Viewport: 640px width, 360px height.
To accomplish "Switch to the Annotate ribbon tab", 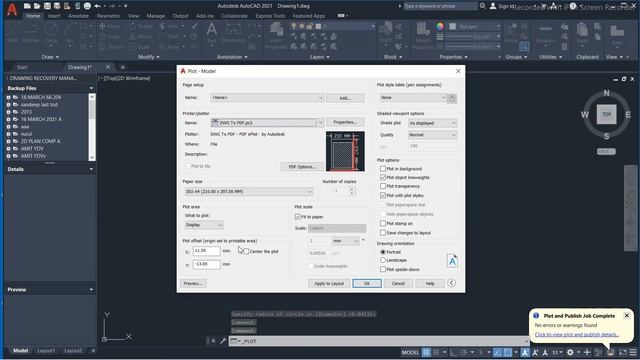I will (x=78, y=16).
